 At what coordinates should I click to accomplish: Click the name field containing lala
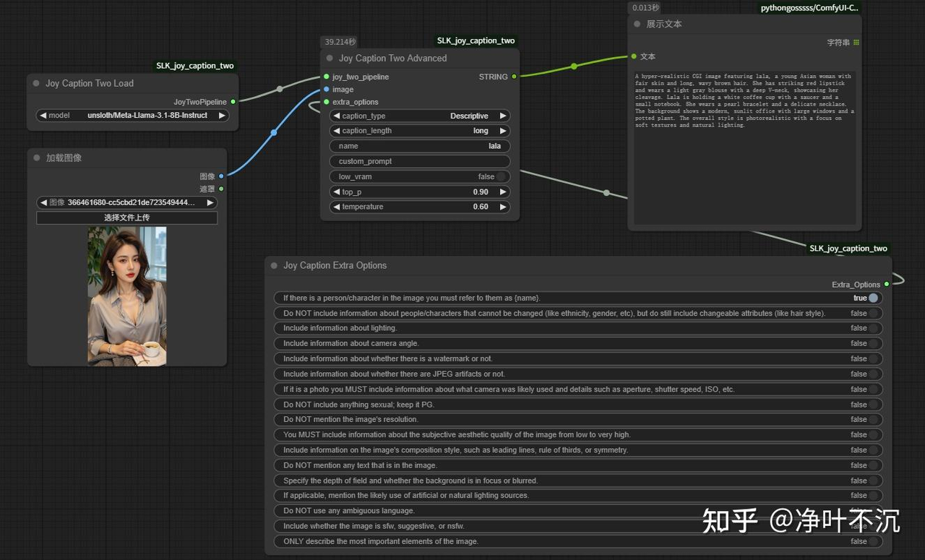(x=419, y=146)
